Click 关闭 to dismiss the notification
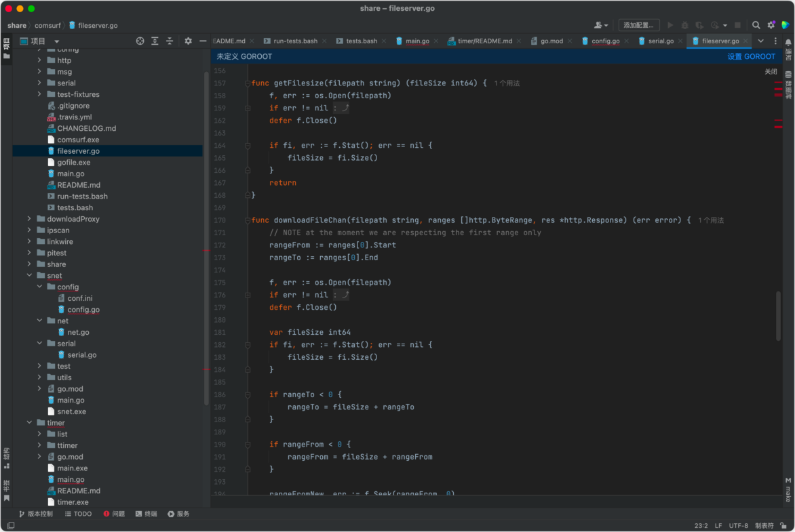This screenshot has width=795, height=532. click(x=771, y=71)
